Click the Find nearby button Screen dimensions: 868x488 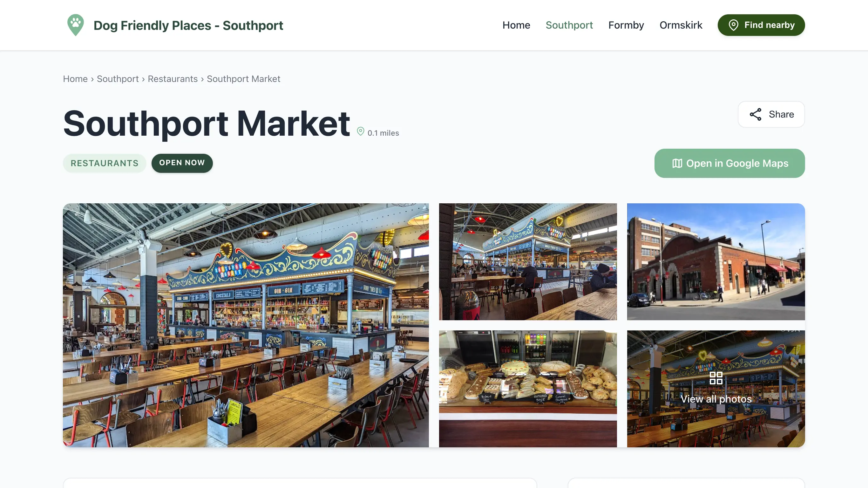pyautogui.click(x=761, y=25)
